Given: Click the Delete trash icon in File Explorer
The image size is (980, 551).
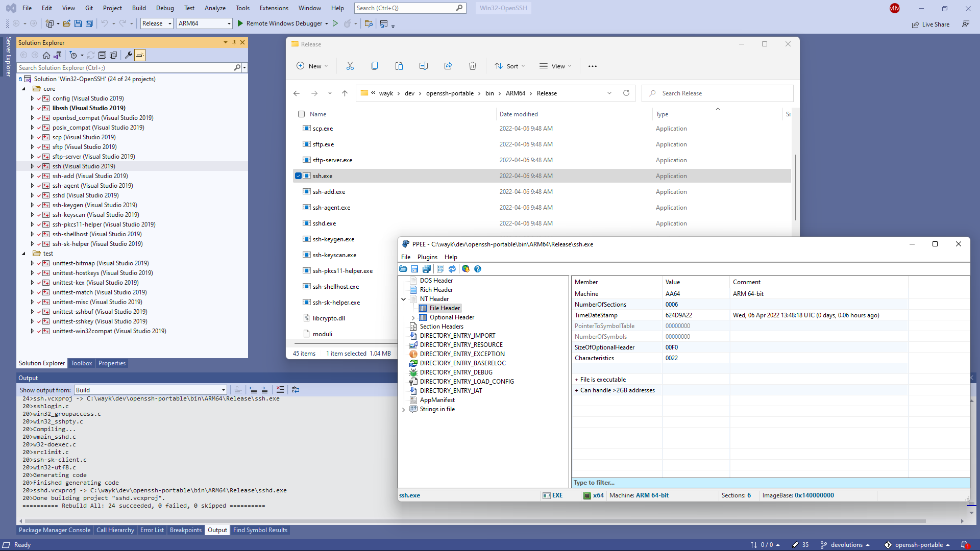Looking at the screenshot, I should (x=473, y=66).
